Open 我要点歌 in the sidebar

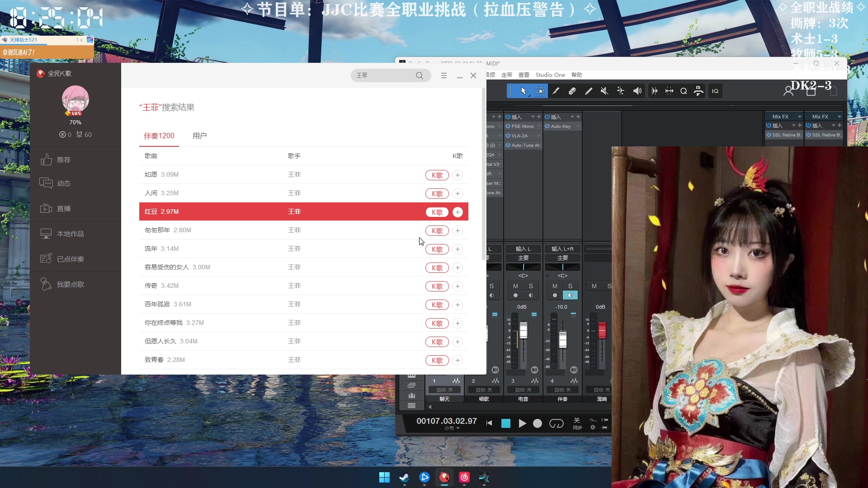point(62,284)
